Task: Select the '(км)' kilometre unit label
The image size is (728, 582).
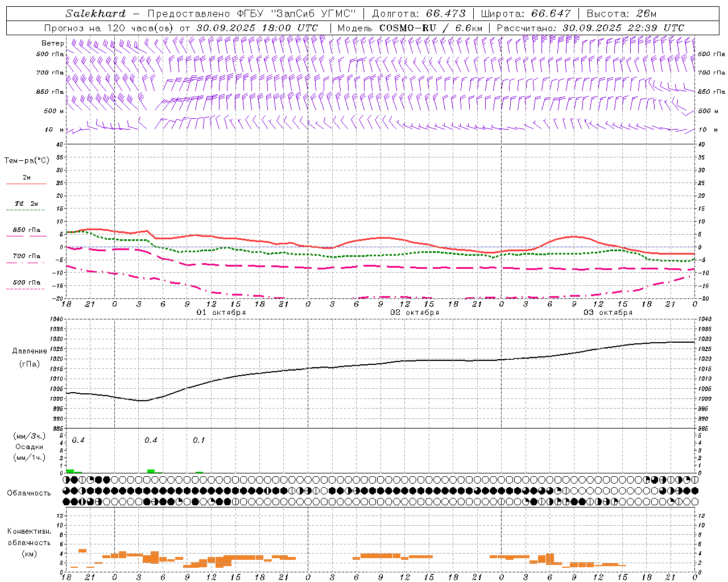Action: click(30, 554)
